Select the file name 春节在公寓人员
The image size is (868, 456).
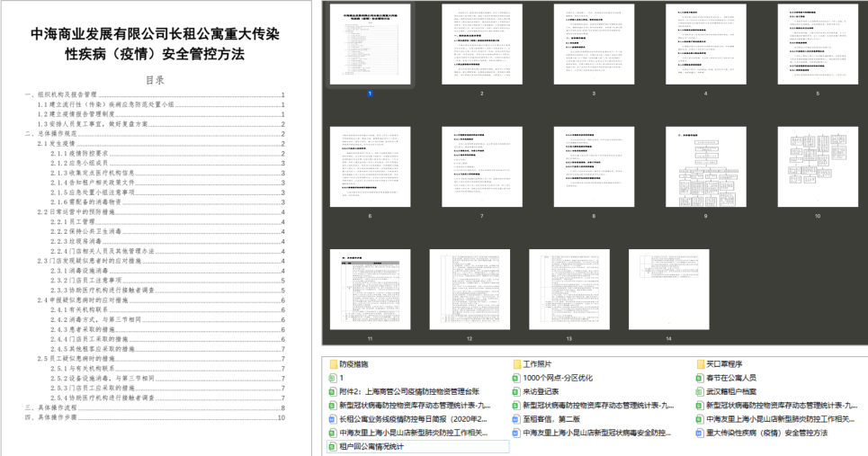(x=731, y=378)
